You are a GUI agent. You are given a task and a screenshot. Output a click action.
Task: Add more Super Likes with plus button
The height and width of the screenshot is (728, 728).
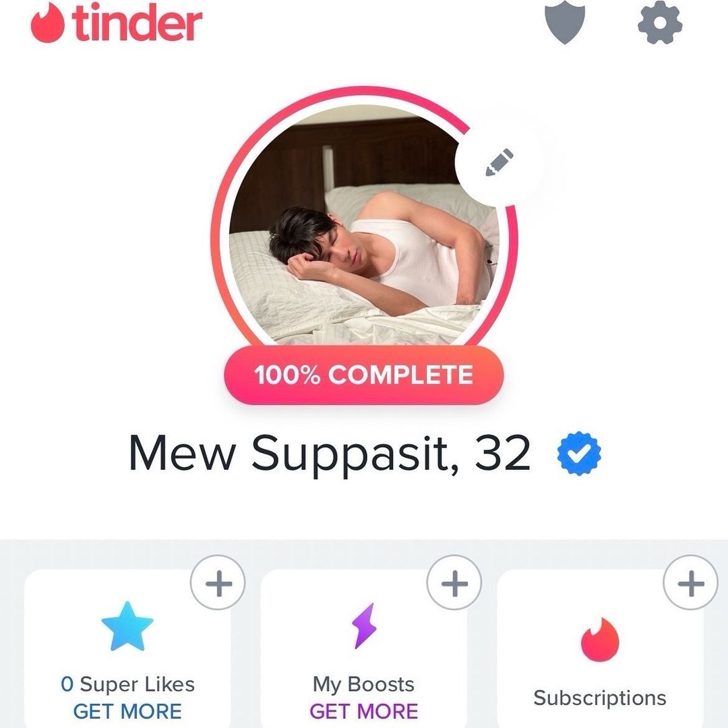point(218,582)
